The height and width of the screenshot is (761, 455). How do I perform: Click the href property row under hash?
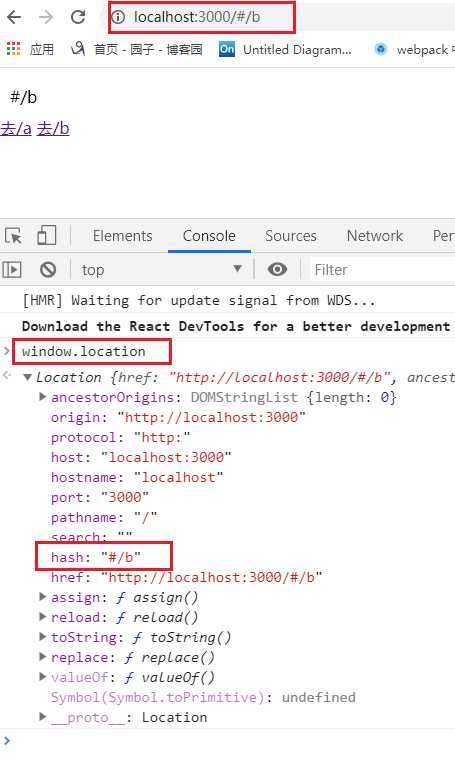coord(186,578)
